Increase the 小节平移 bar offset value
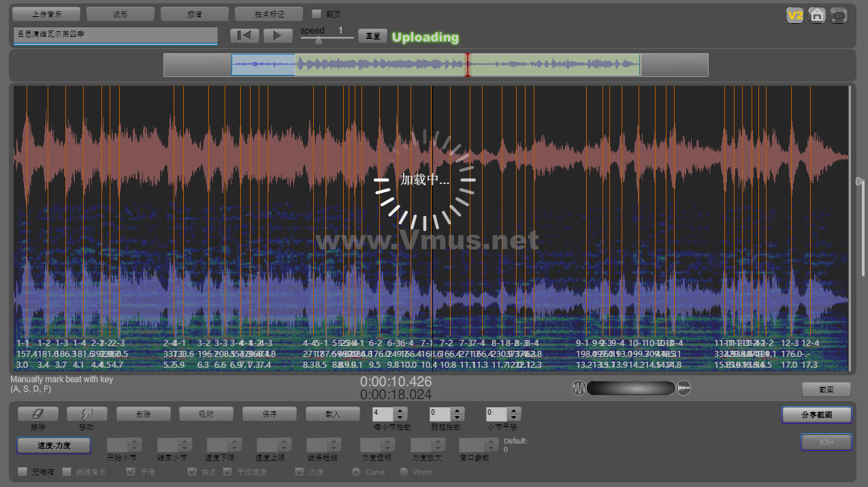The image size is (868, 487). pyautogui.click(x=513, y=410)
